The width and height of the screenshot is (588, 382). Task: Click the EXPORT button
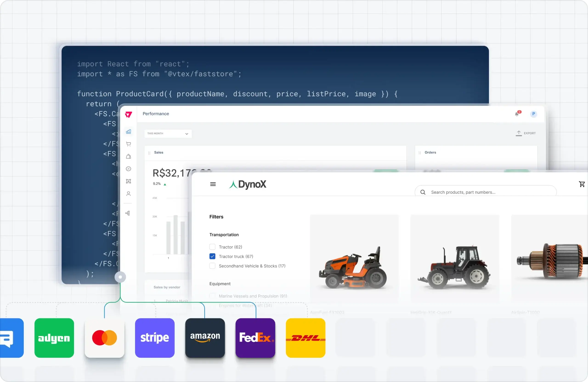[x=526, y=133]
